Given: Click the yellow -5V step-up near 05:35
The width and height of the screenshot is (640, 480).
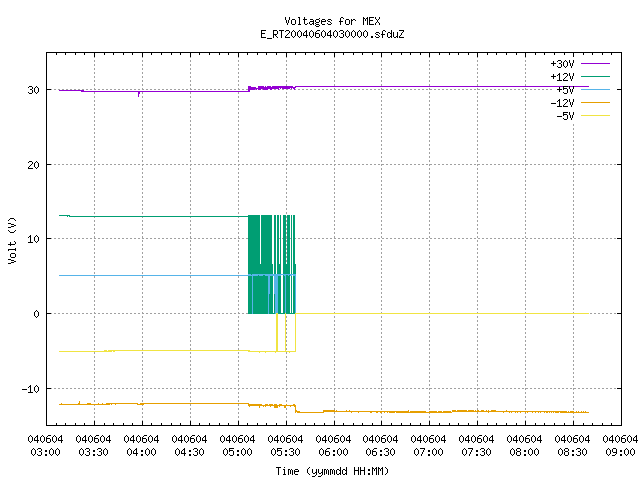Looking at the screenshot, I should coord(295,332).
